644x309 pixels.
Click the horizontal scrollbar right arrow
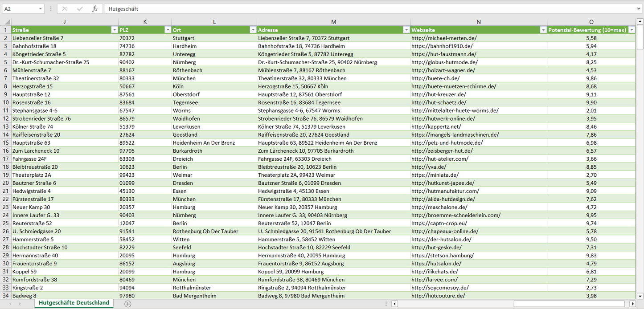632,304
